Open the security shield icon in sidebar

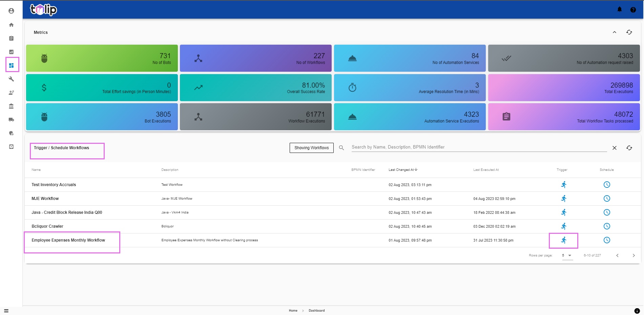pos(11,133)
